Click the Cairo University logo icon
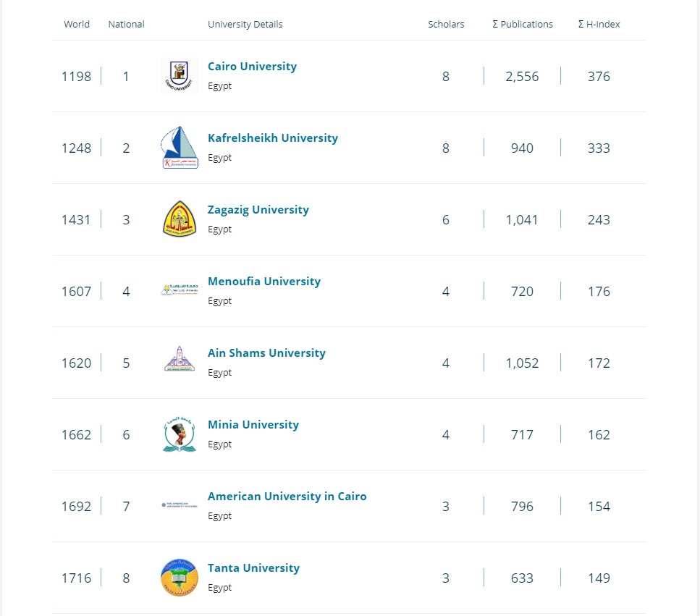 pyautogui.click(x=179, y=76)
